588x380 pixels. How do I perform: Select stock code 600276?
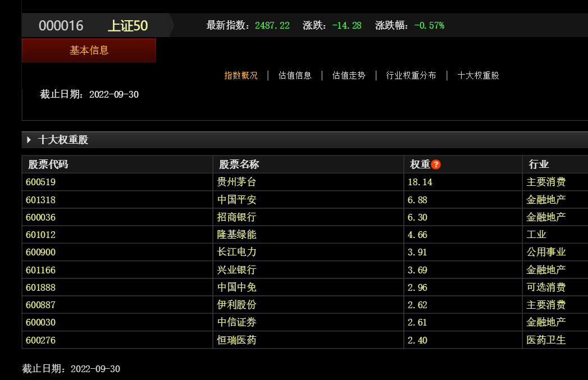tap(40, 340)
